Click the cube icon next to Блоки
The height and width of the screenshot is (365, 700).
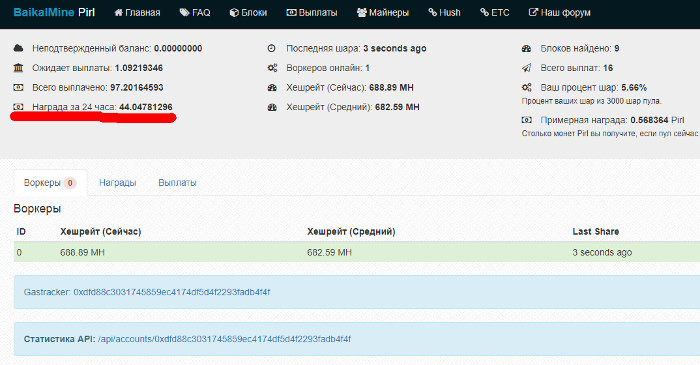234,12
